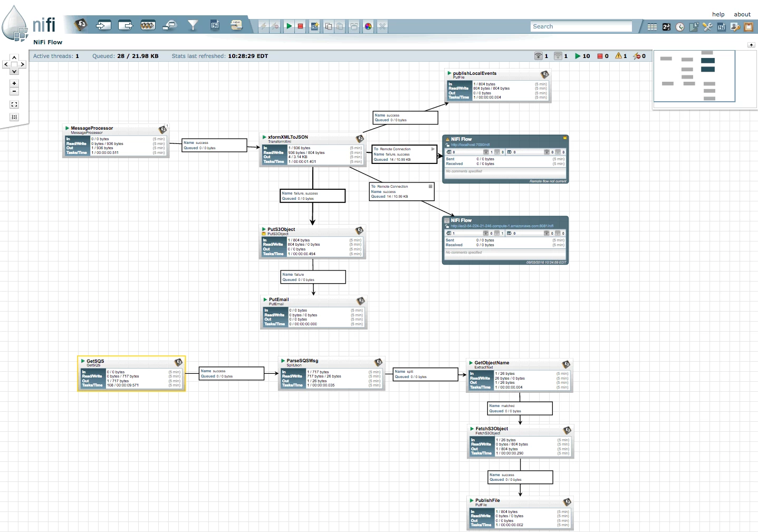Select the Funnel toolbar icon
Image resolution: width=758 pixels, height=532 pixels.
point(193,25)
